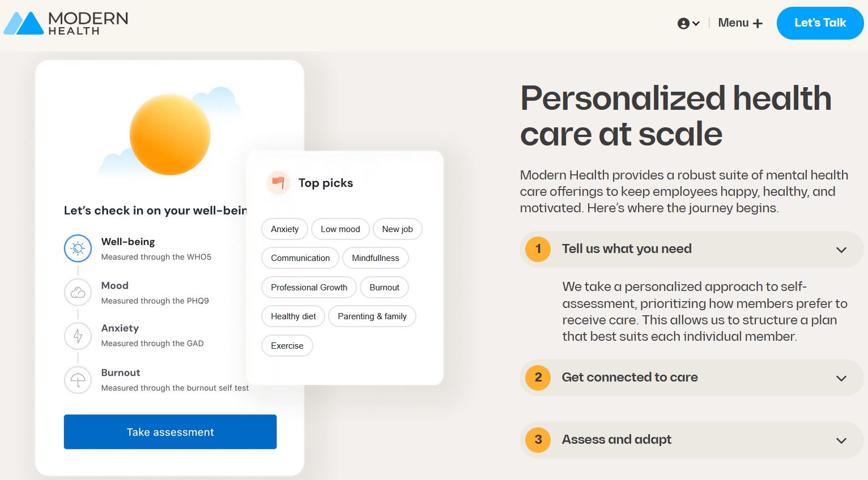Click the Modern Health logo
This screenshot has width=868, height=480.
tap(65, 23)
